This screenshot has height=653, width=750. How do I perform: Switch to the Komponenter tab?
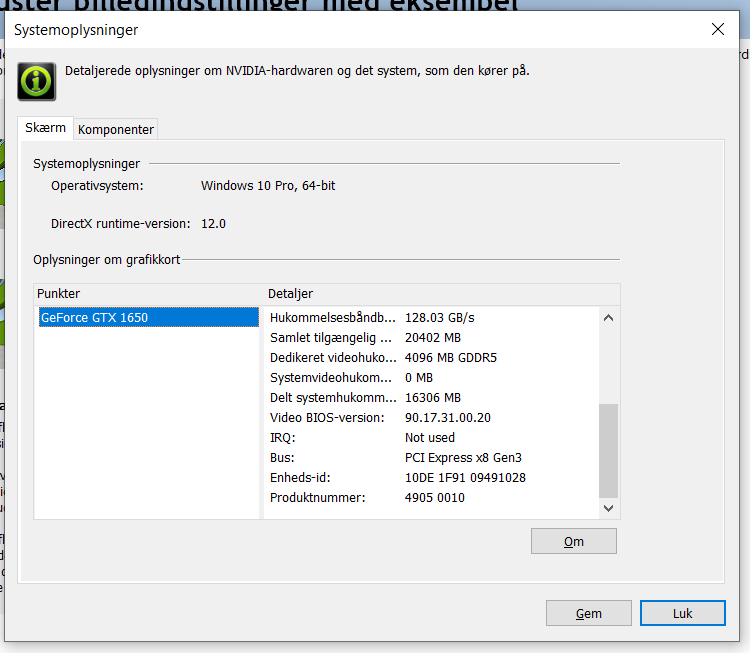(x=116, y=129)
